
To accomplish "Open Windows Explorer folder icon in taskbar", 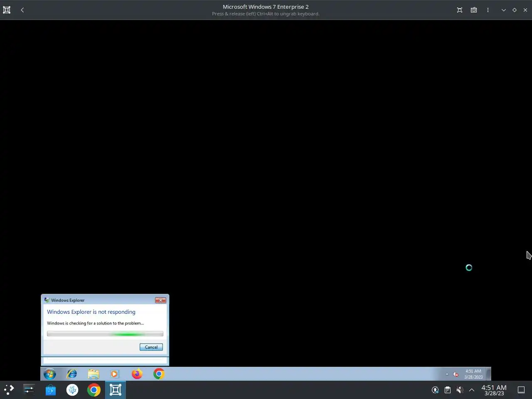I will 94,374.
